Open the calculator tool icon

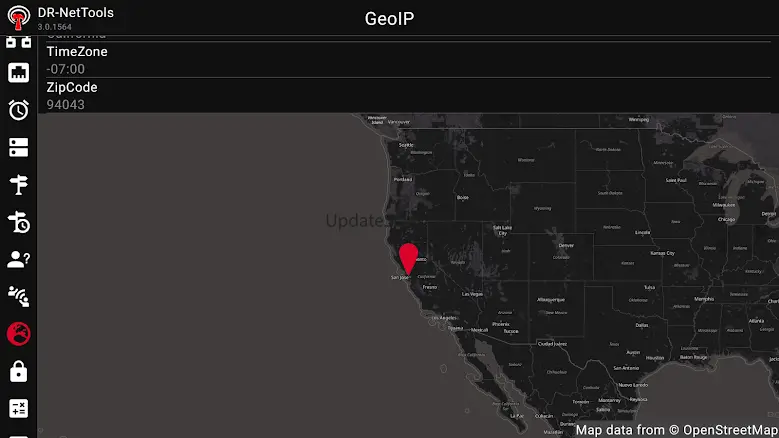pos(18,409)
